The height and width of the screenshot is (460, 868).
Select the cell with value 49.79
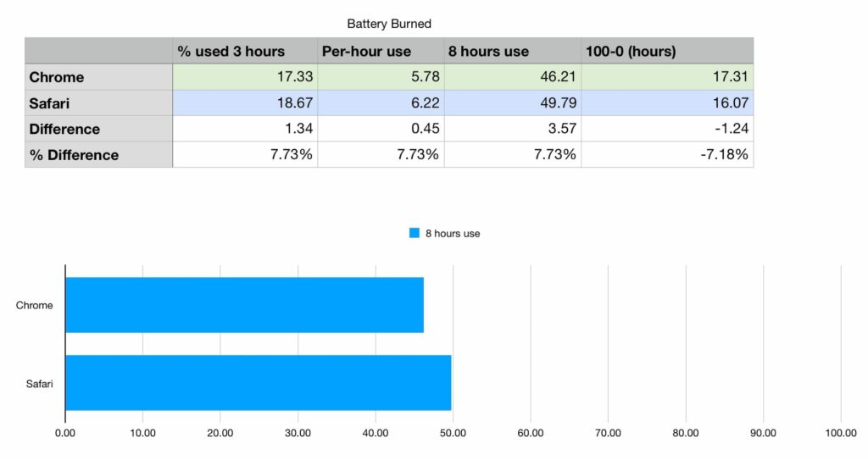(512, 103)
